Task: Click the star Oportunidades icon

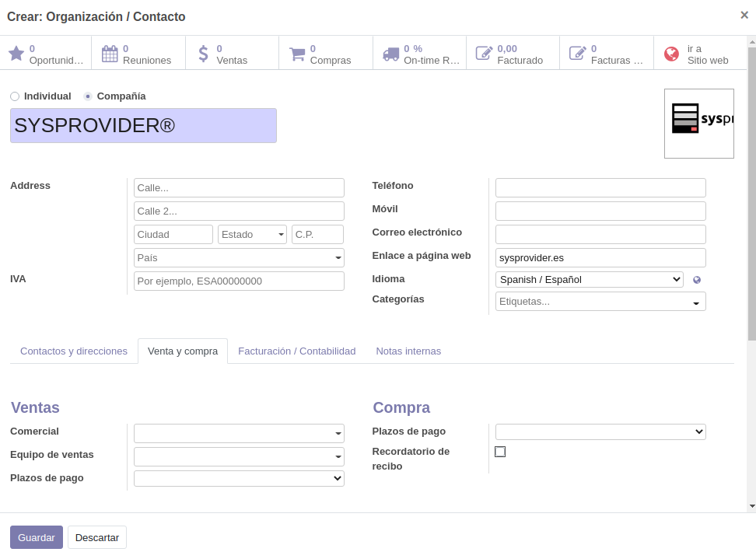Action: tap(16, 54)
